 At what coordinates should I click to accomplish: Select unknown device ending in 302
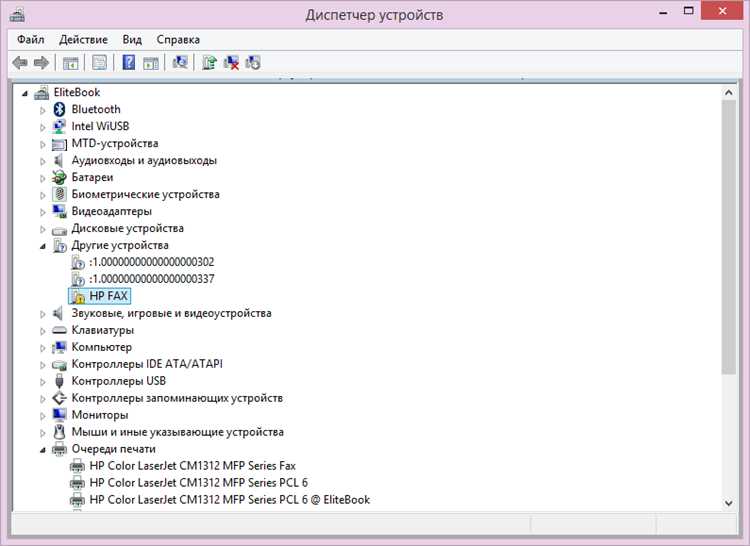tap(152, 262)
